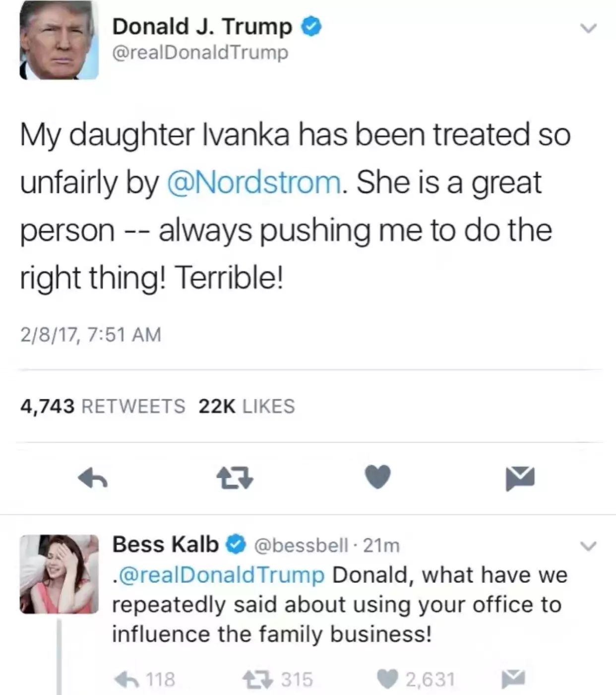616x695 pixels.
Task: Like the main tweet with heart icon
Action: pyautogui.click(x=378, y=478)
